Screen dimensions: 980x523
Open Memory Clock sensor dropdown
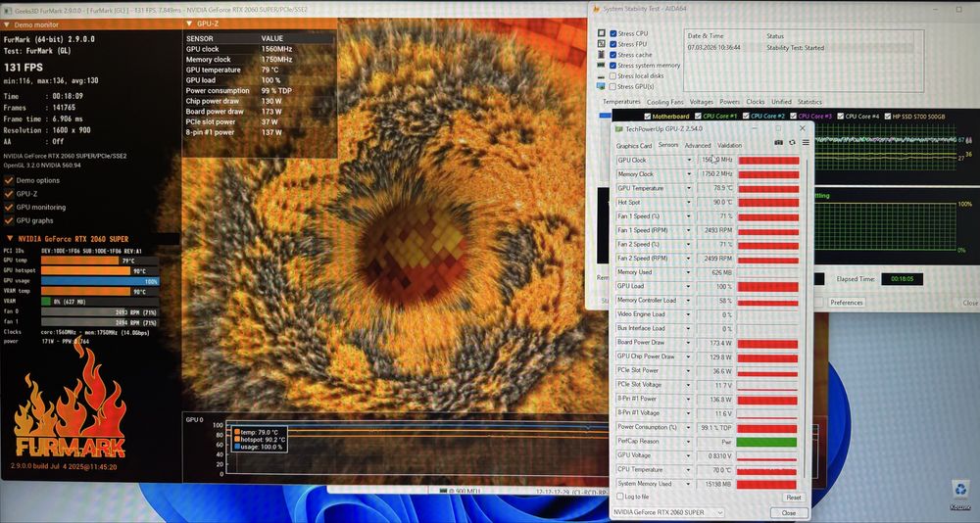689,174
